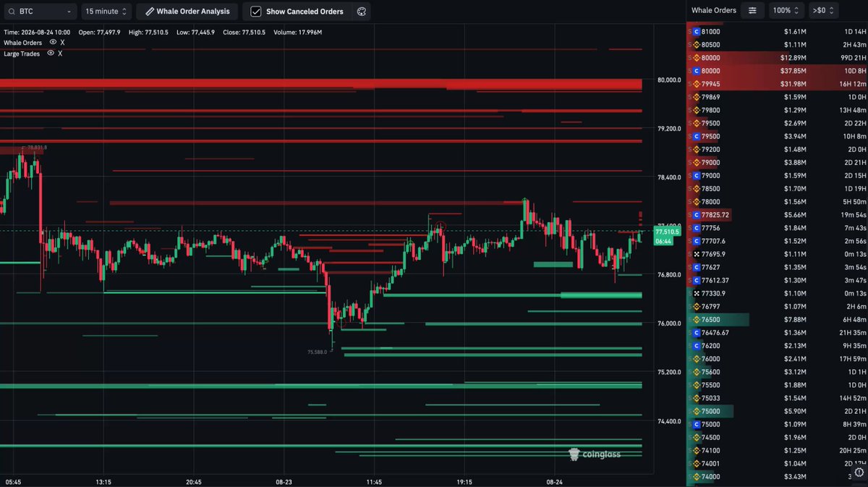Viewport: 868px width, 487px height.
Task: Change the 15 minute timeframe selector
Action: pyautogui.click(x=106, y=12)
